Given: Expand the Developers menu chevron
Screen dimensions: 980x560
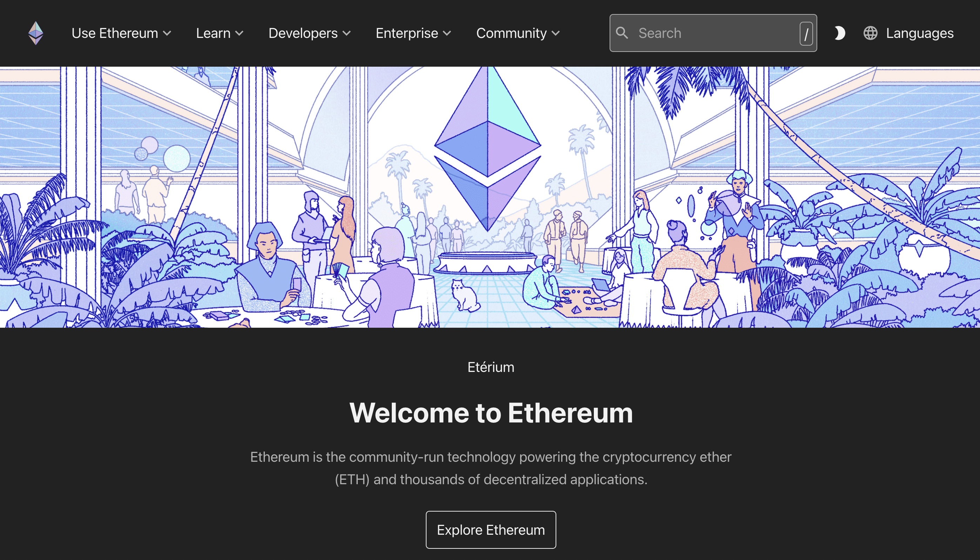Looking at the screenshot, I should (347, 33).
